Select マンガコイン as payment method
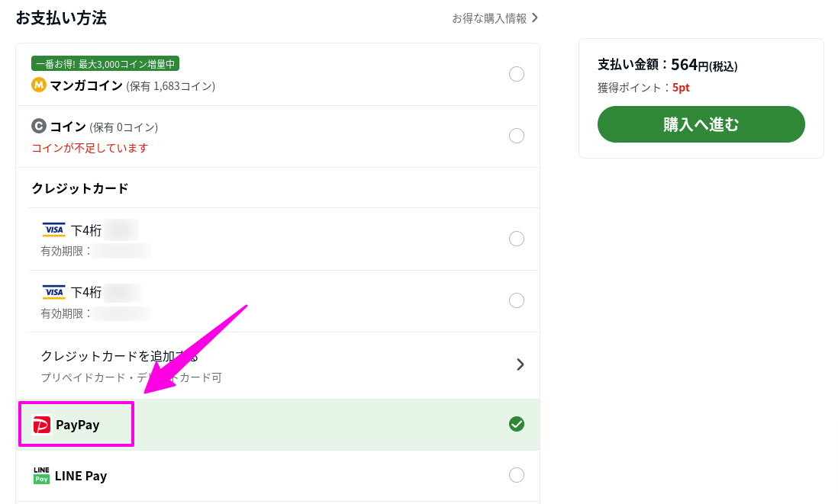This screenshot has height=504, width=838. click(x=517, y=73)
